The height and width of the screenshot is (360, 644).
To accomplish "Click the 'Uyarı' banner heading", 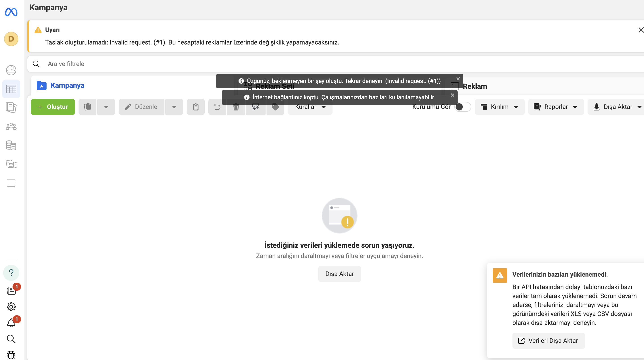I will coord(53,30).
